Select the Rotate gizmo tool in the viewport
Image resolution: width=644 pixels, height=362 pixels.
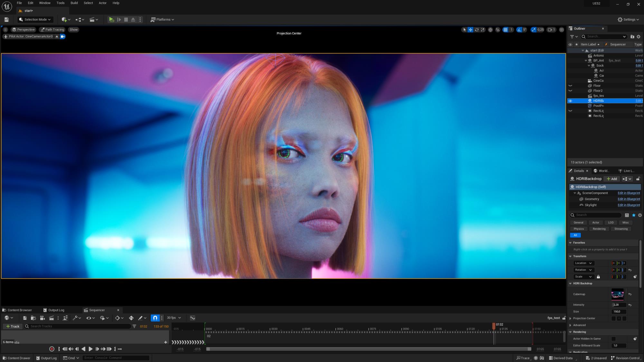click(477, 30)
